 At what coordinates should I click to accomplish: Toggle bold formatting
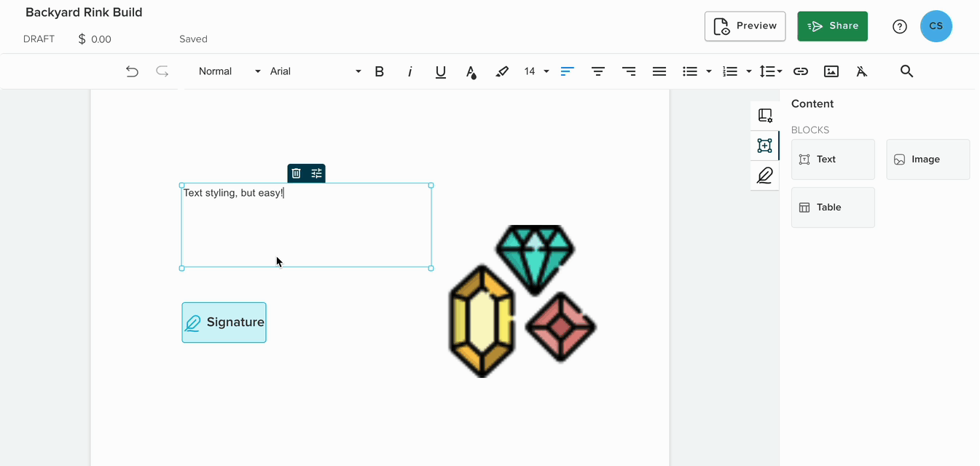pos(379,71)
